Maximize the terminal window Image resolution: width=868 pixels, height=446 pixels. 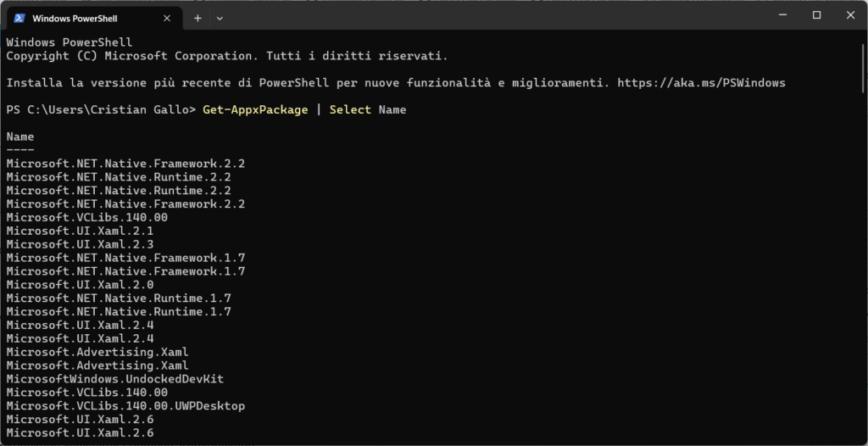click(x=816, y=15)
